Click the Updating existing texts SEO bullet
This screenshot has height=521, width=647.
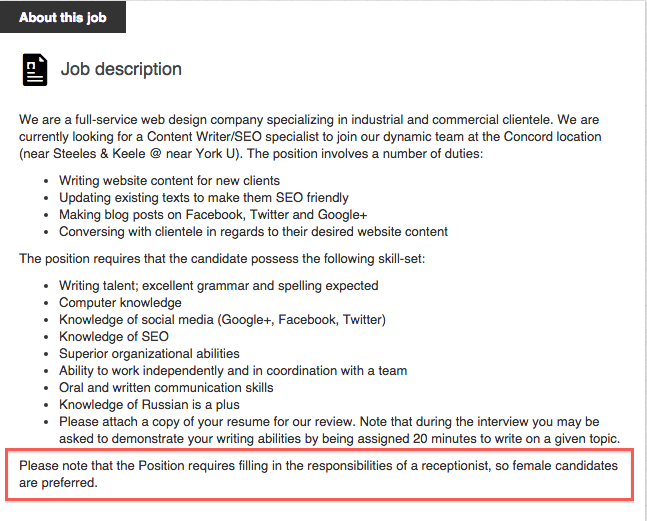tap(204, 198)
